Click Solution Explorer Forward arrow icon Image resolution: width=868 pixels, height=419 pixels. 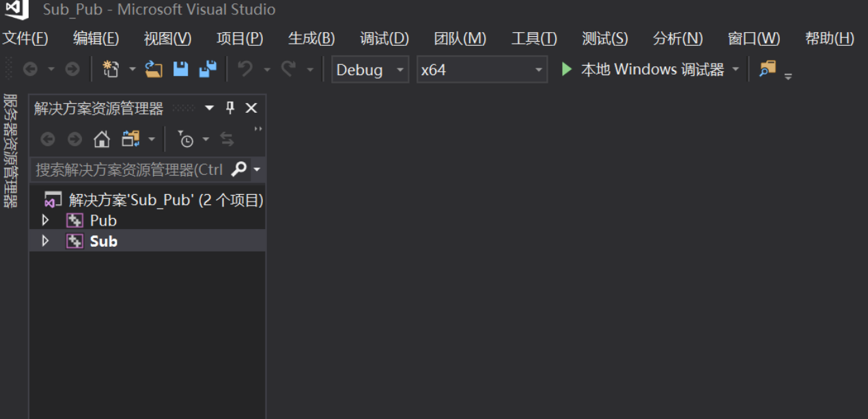74,139
